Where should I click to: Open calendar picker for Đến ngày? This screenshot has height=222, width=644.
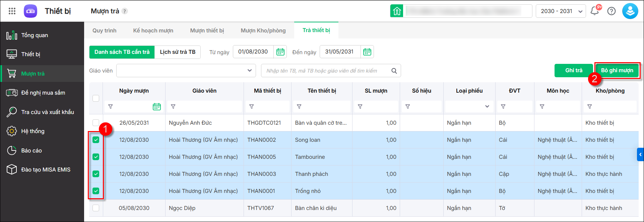point(367,52)
